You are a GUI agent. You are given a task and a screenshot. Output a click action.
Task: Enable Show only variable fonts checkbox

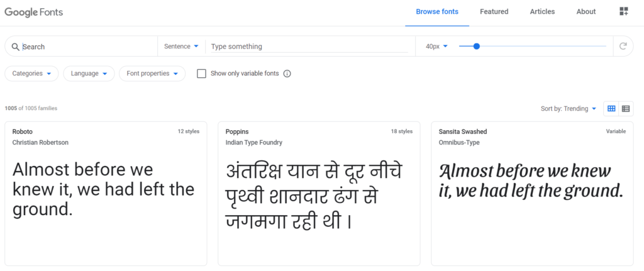tap(201, 74)
